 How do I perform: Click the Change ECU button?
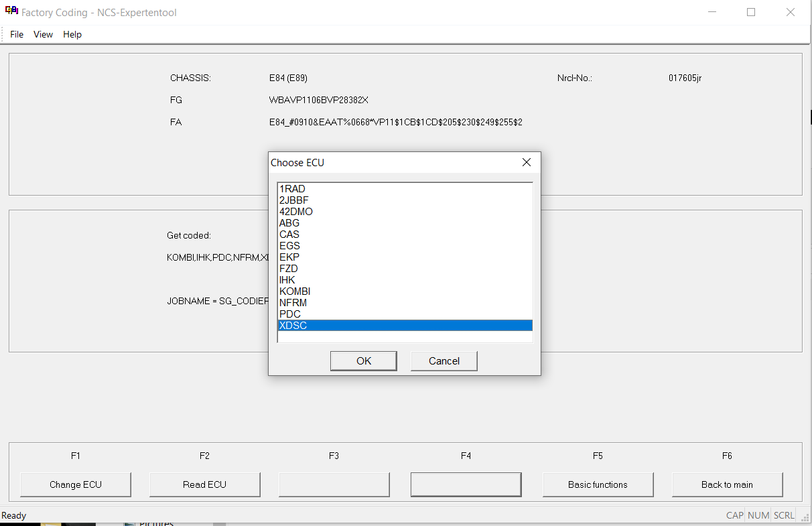[x=76, y=484]
